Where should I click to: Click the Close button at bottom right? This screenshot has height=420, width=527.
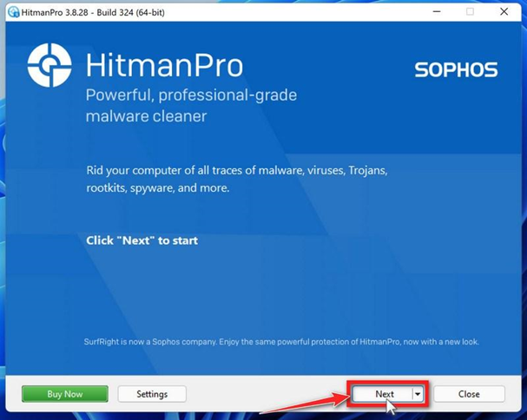pyautogui.click(x=469, y=394)
